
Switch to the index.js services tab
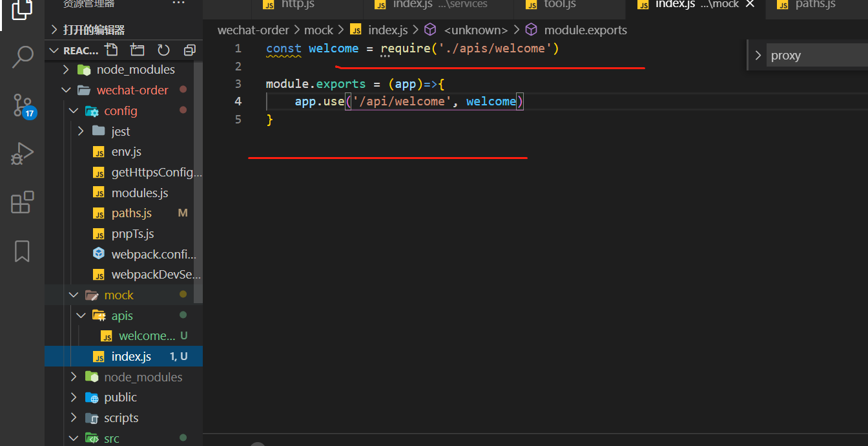click(439, 4)
